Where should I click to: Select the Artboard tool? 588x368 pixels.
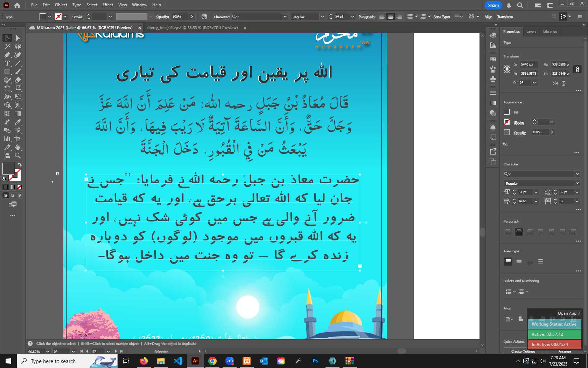(18, 139)
